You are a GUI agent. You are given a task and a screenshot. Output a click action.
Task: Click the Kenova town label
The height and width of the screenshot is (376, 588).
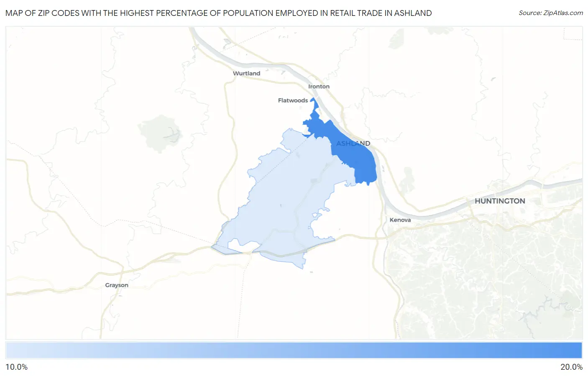pos(400,220)
